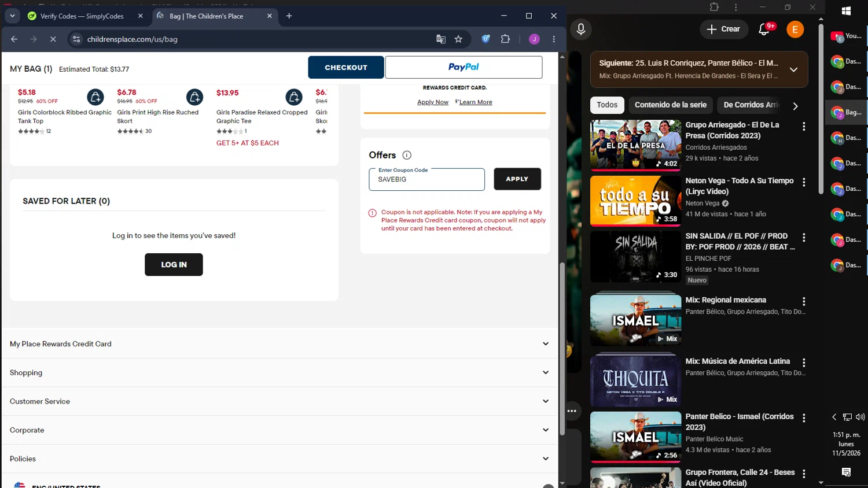The width and height of the screenshot is (868, 488).
Task: Expand the Customer Service footer section
Action: pyautogui.click(x=279, y=401)
